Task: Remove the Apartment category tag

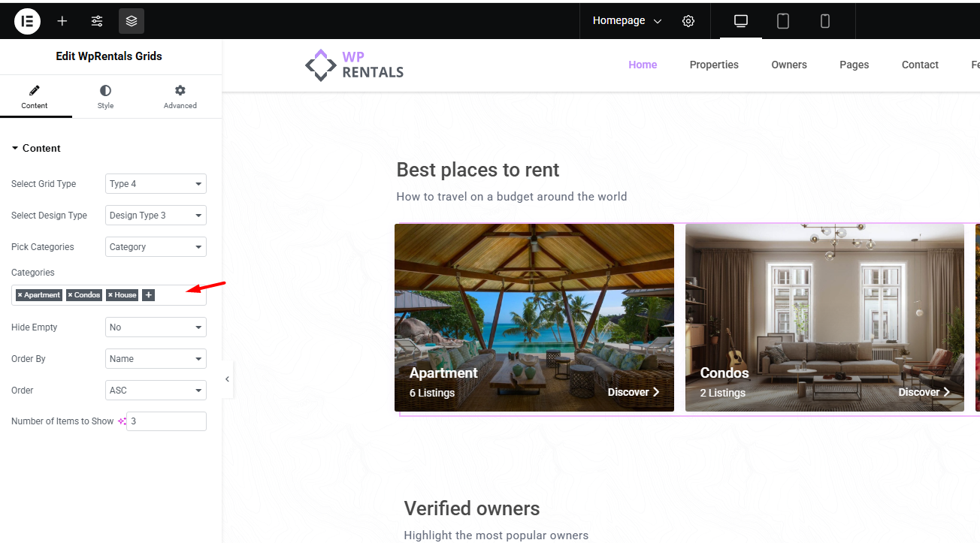Action: click(20, 295)
